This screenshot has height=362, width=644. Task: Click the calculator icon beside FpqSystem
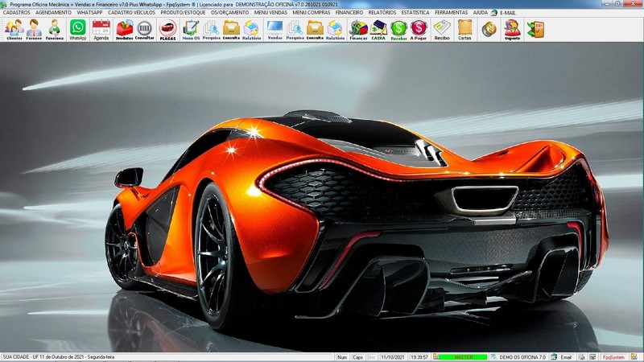point(592,357)
